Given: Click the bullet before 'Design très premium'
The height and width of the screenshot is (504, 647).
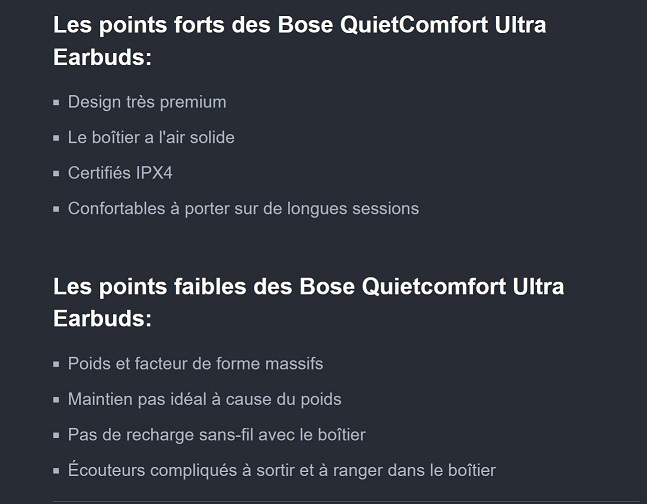Looking at the screenshot, I should tap(57, 103).
